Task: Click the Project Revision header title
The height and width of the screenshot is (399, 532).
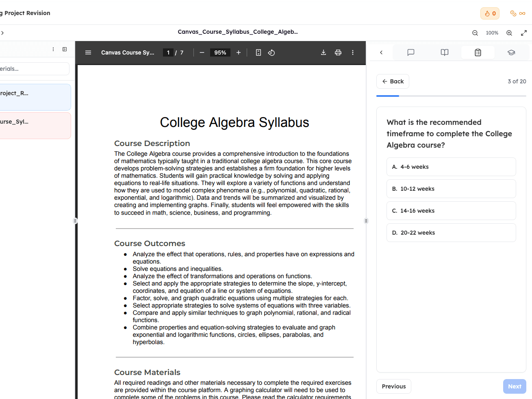Action: 25,13
